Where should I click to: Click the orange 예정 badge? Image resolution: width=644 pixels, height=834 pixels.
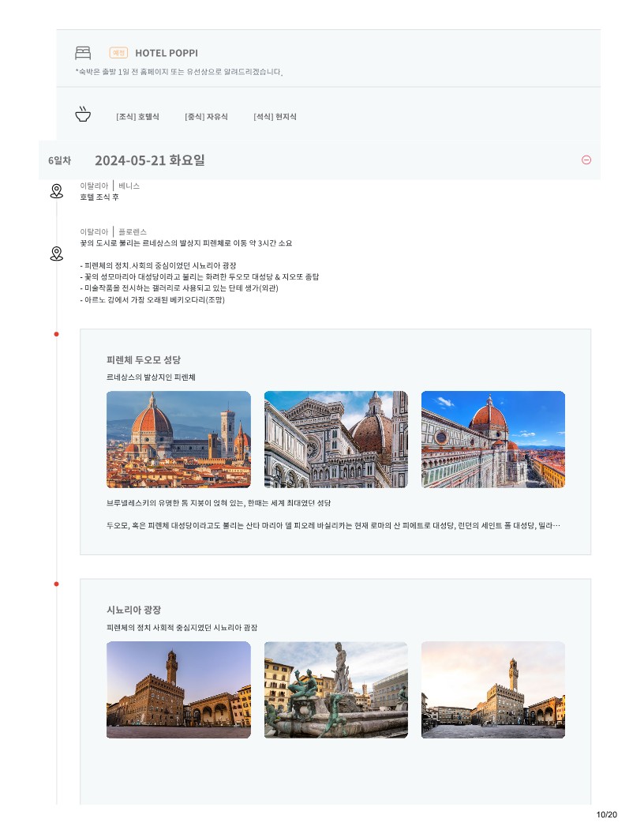pyautogui.click(x=118, y=53)
